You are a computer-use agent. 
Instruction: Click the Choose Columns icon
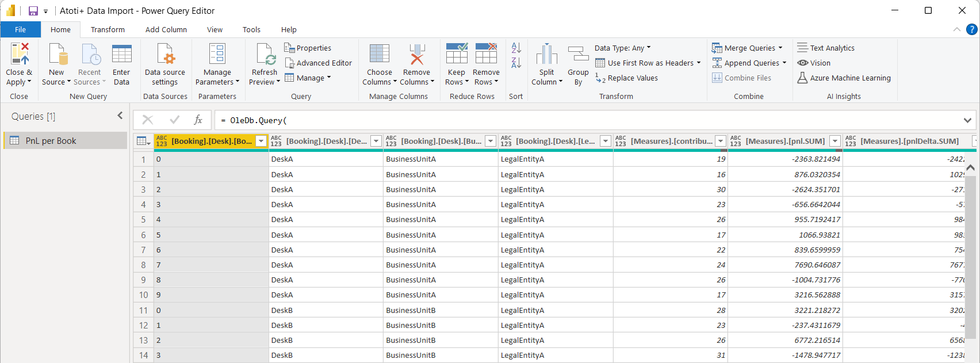[379, 54]
